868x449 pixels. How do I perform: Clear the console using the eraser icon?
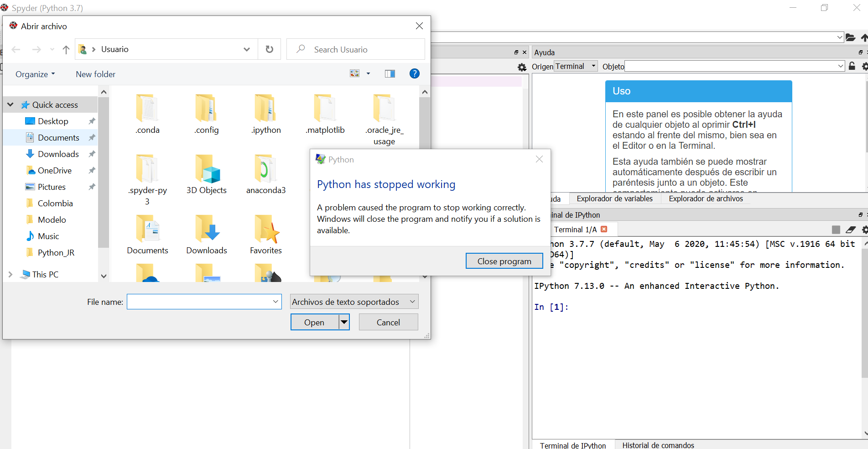(x=851, y=230)
